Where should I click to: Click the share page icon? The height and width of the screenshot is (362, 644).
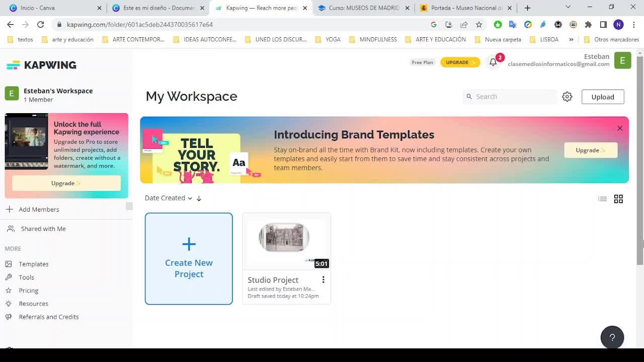coord(464,24)
